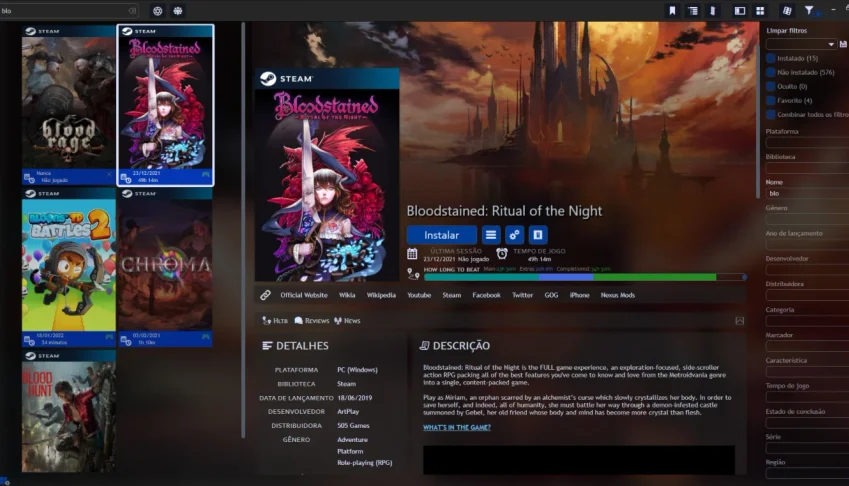Click Limpar filtros
Viewport: 849px width, 486px height.
pos(787,31)
